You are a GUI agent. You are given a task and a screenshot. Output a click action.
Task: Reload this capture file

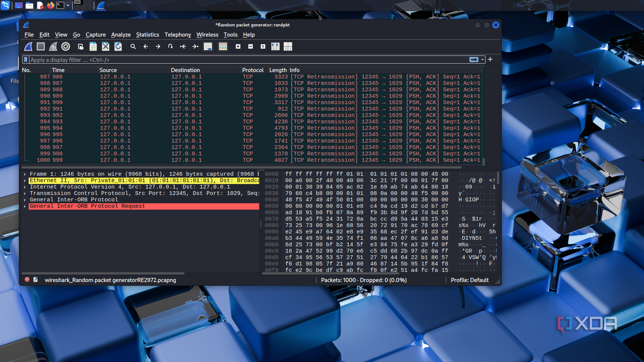(118, 46)
